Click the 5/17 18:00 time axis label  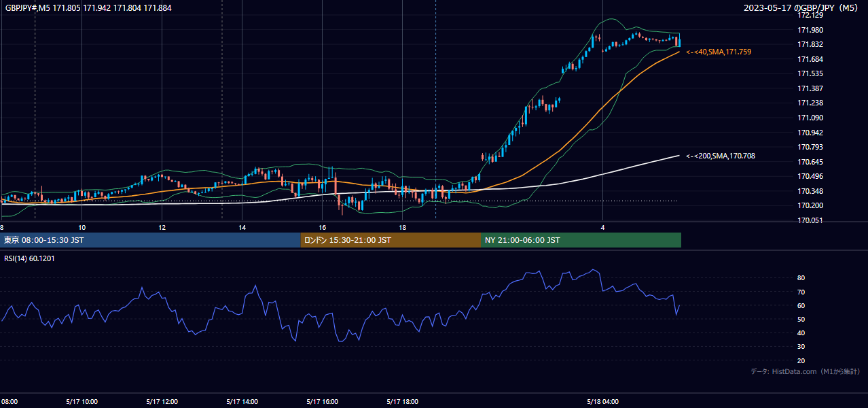tap(402, 401)
